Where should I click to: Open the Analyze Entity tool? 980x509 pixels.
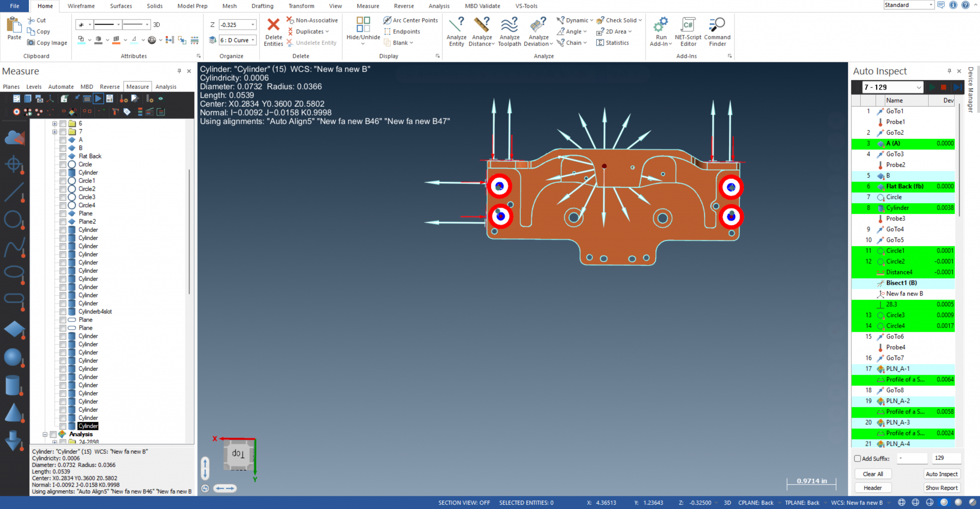click(456, 26)
